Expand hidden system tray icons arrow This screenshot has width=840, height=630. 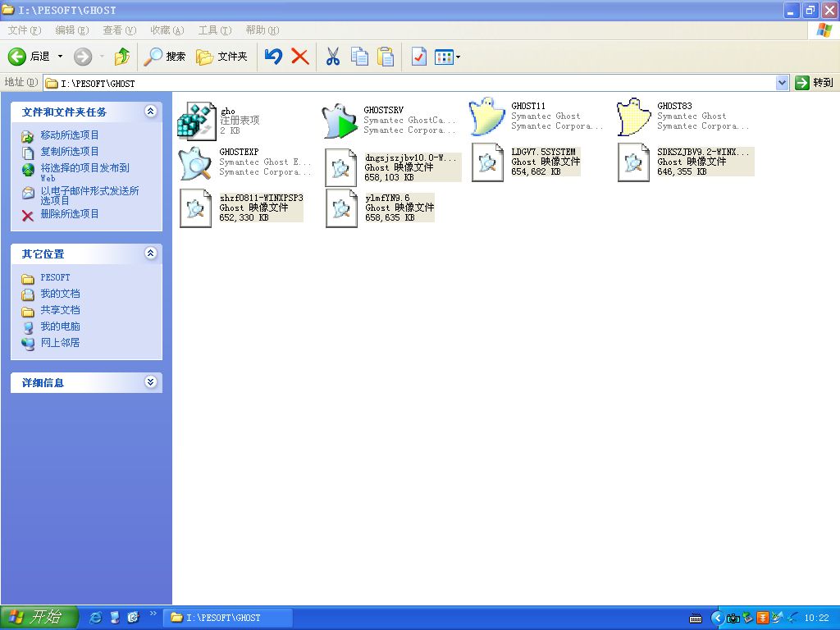point(717,618)
